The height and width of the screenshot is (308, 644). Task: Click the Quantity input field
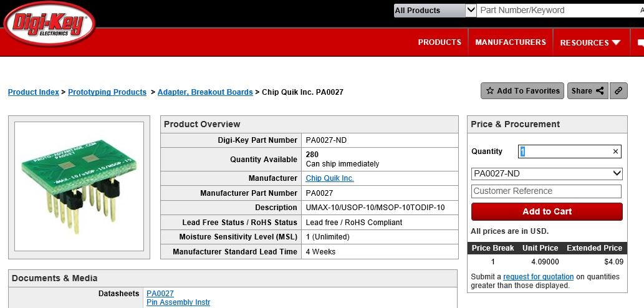coord(570,152)
